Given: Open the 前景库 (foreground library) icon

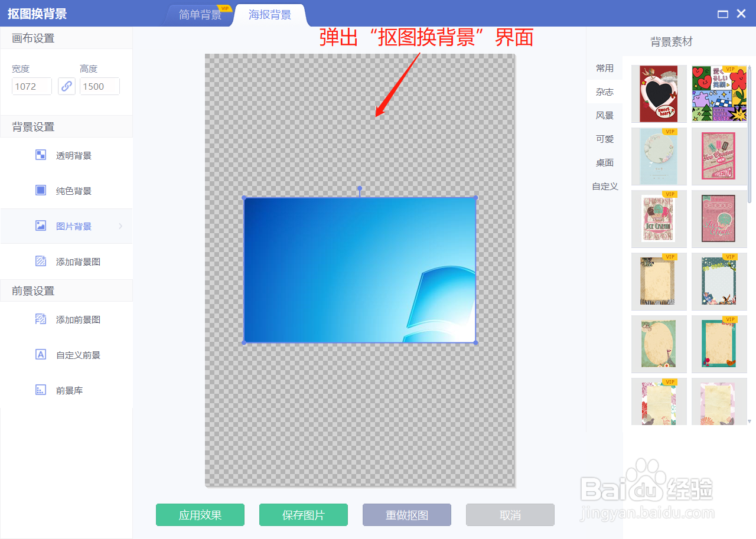Looking at the screenshot, I should 40,390.
